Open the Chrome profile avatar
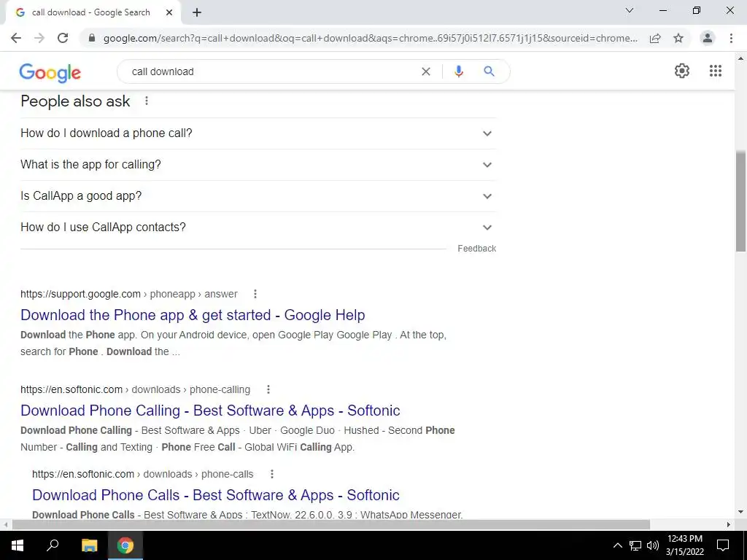Image resolution: width=747 pixels, height=560 pixels. [708, 38]
